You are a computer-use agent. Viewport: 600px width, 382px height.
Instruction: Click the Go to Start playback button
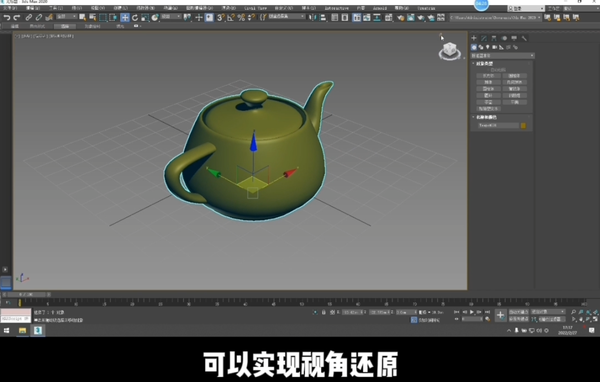point(457,312)
